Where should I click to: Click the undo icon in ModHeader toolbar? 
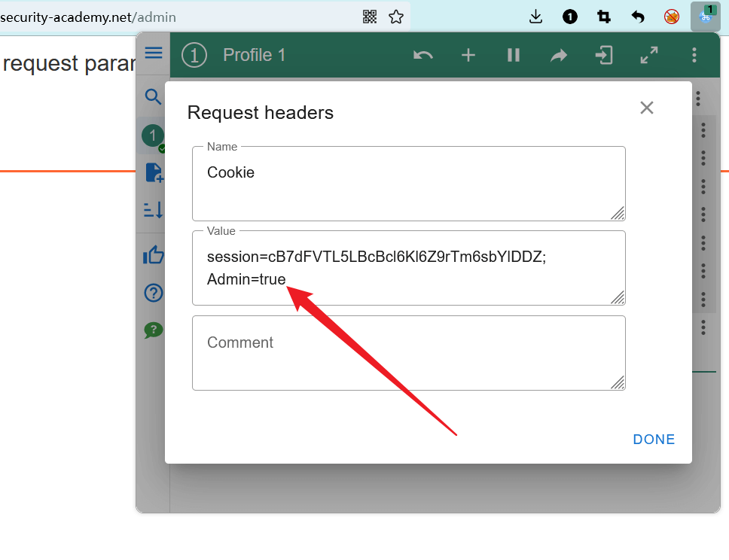(423, 55)
